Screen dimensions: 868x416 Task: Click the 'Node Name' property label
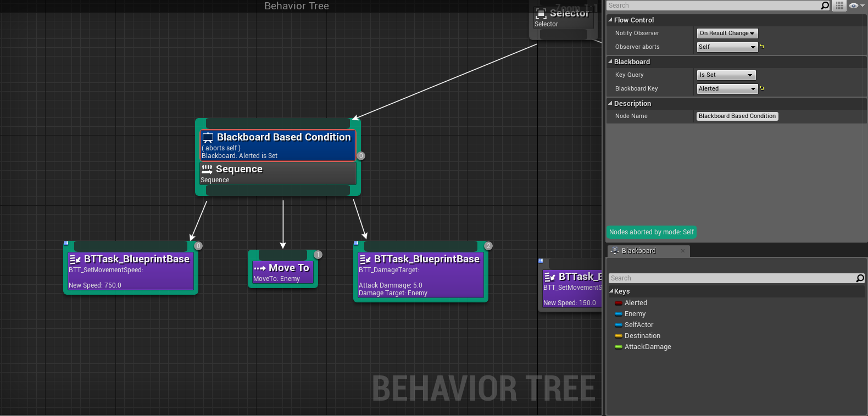click(632, 116)
